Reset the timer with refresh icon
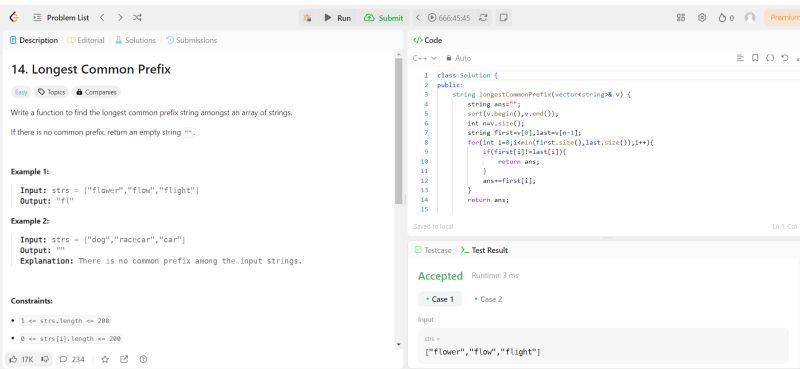The width and height of the screenshot is (800, 369). pyautogui.click(x=483, y=18)
